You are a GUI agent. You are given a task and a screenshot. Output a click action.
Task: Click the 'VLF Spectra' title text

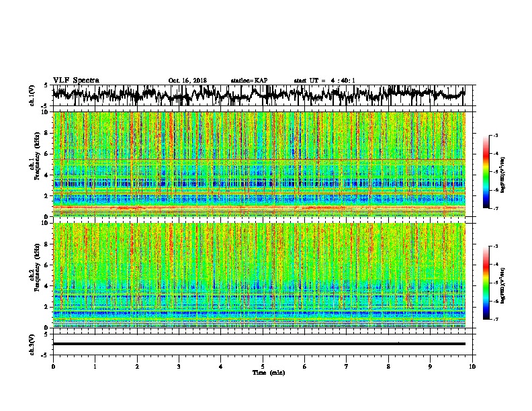[x=76, y=81]
